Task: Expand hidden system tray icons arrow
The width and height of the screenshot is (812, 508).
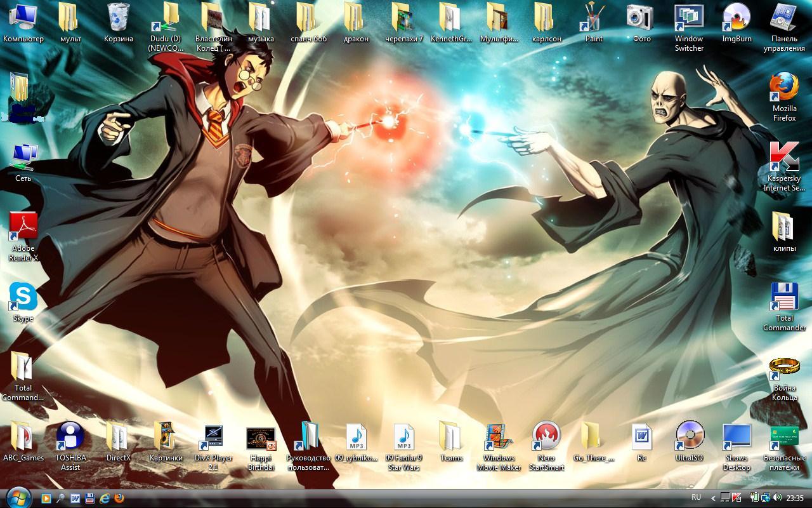Action: point(714,498)
